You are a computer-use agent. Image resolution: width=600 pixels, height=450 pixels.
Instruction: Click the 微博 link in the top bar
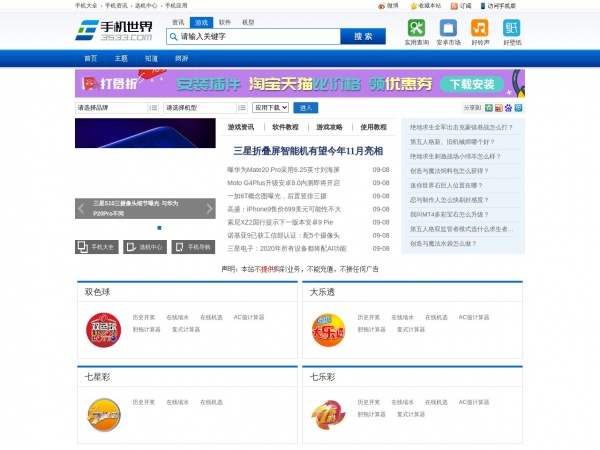388,6
